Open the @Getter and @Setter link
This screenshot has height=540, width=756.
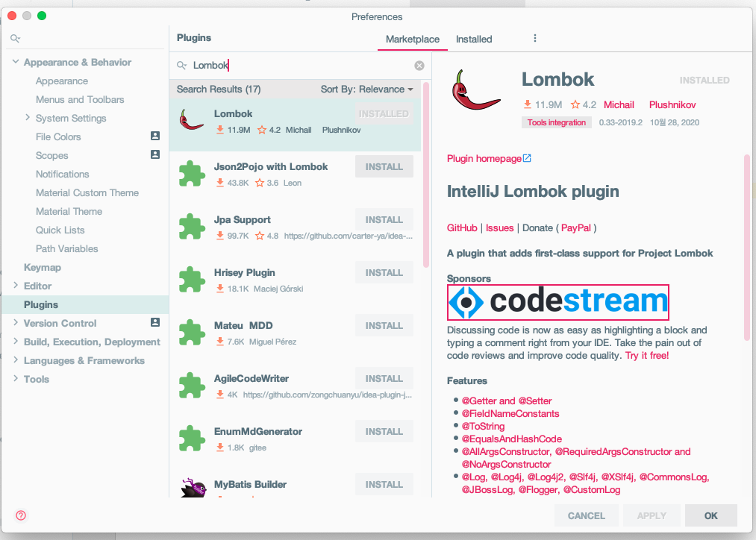pos(507,401)
